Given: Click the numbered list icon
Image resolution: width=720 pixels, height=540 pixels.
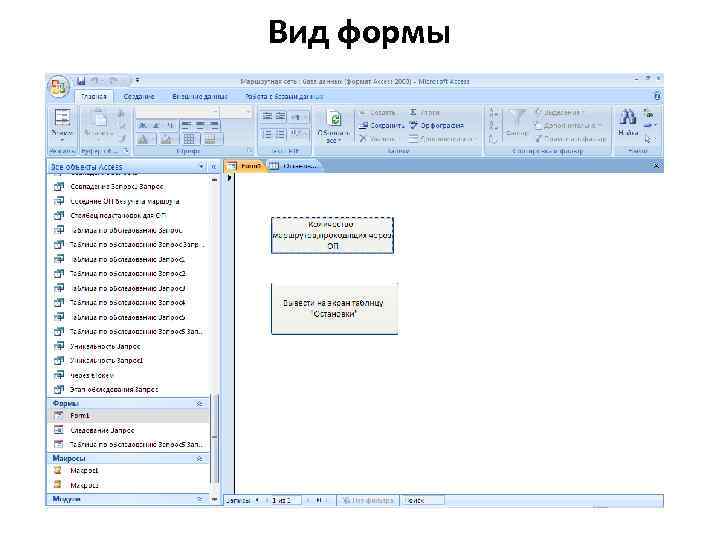Looking at the screenshot, I should [x=267, y=134].
